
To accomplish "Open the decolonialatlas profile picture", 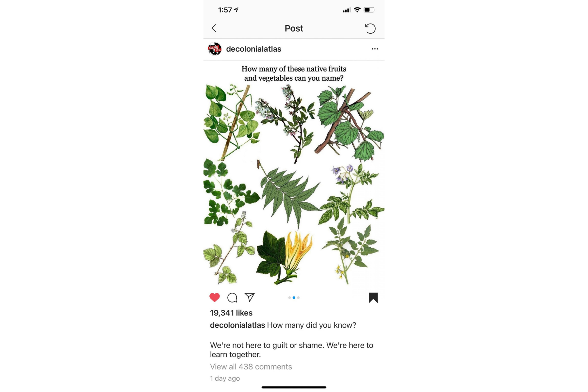I will point(215,49).
